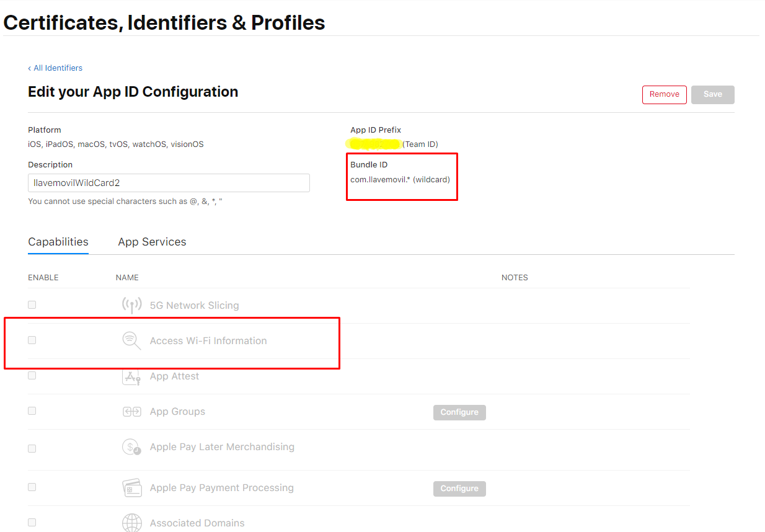Click the App Groups icon
This screenshot has height=532, width=765.
[131, 412]
